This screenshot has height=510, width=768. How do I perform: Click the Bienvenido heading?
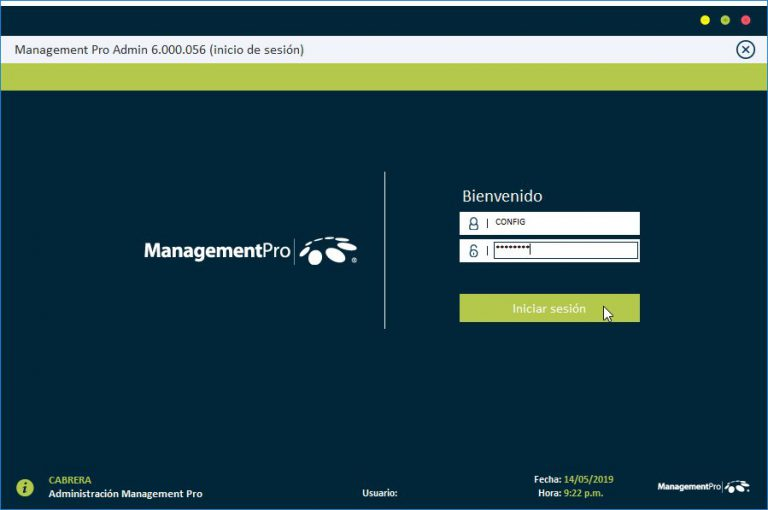(502, 196)
